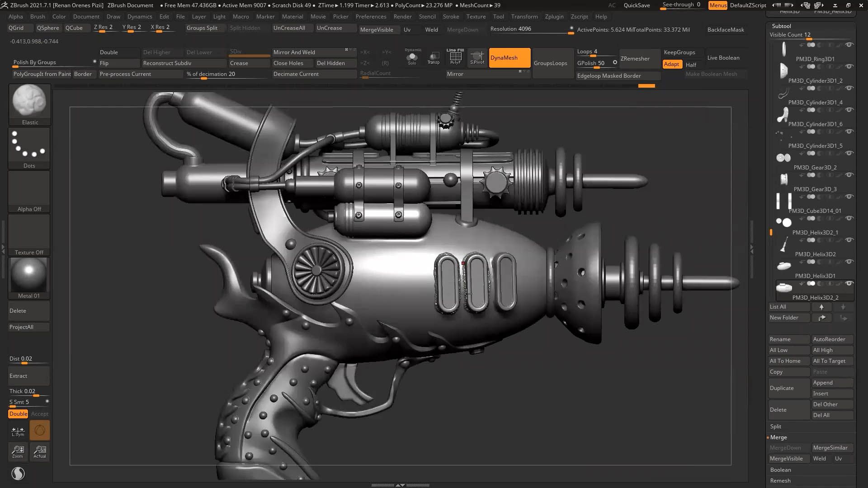The width and height of the screenshot is (868, 488).
Task: Click the S.Pivot icon
Action: click(x=477, y=57)
